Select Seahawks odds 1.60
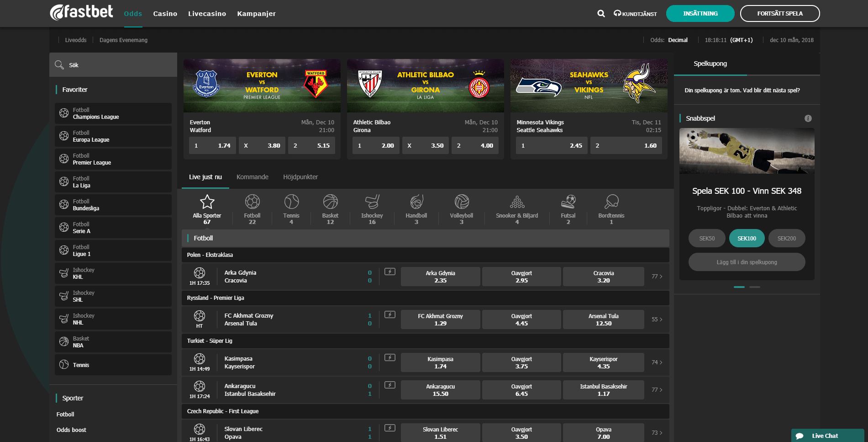 click(626, 145)
